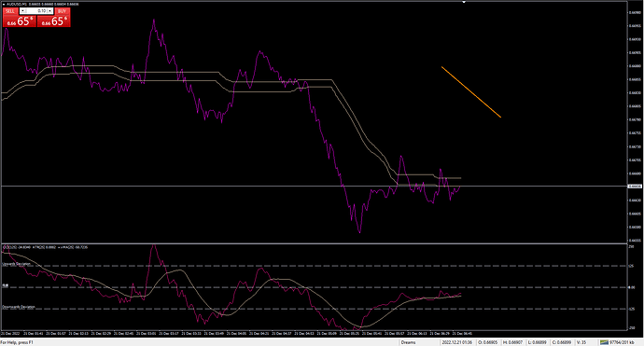Click the 'For Help, press F1' status text
Screen dimensions: 644x346
pyautogui.click(x=17, y=342)
